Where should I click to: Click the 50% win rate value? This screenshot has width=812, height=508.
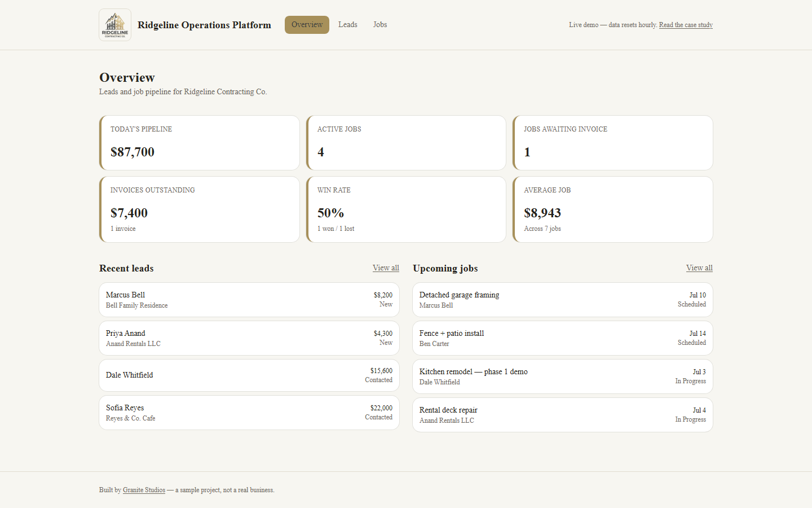click(330, 213)
